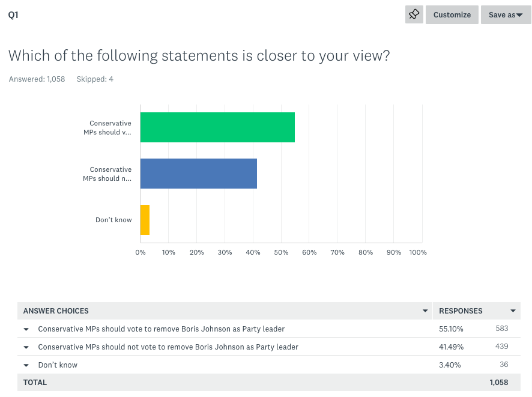532x397 pixels.
Task: Open the Responses column sort dropdown
Action: coord(513,311)
